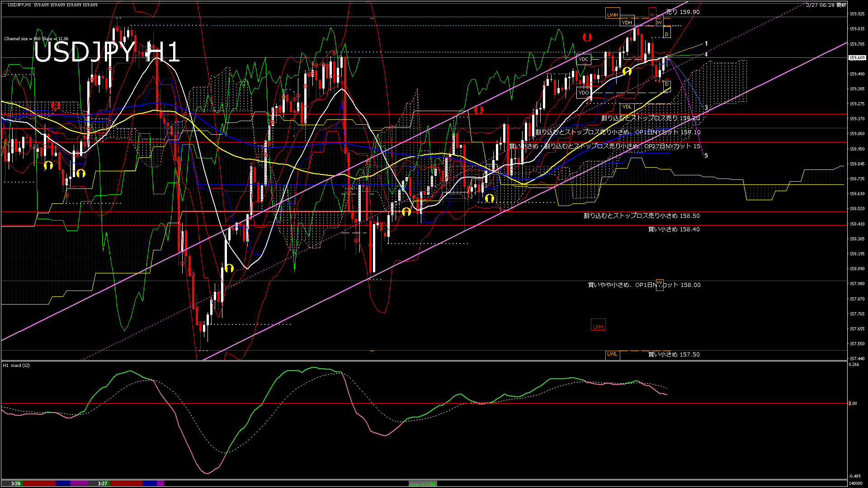The width and height of the screenshot is (868, 488).
Task: Click the red omega symbol near the top
Action: [x=586, y=38]
